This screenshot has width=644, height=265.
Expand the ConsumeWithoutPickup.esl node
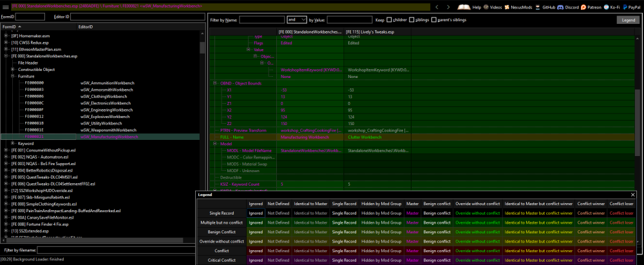(x=6, y=150)
